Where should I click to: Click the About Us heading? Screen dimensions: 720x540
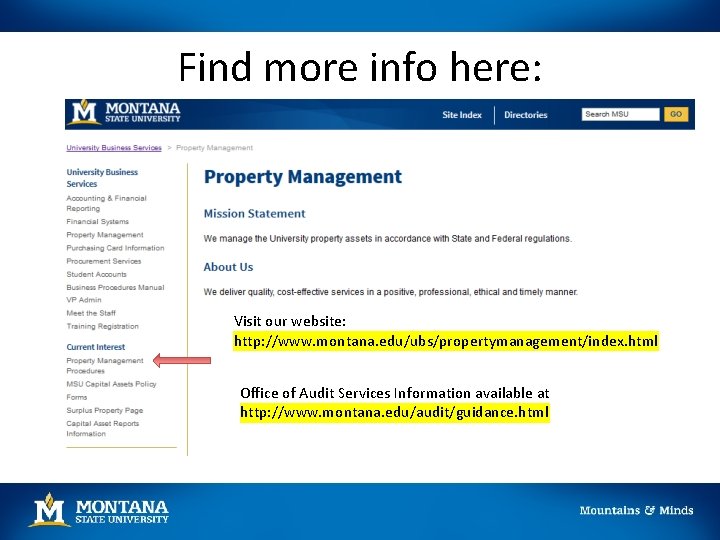(228, 267)
